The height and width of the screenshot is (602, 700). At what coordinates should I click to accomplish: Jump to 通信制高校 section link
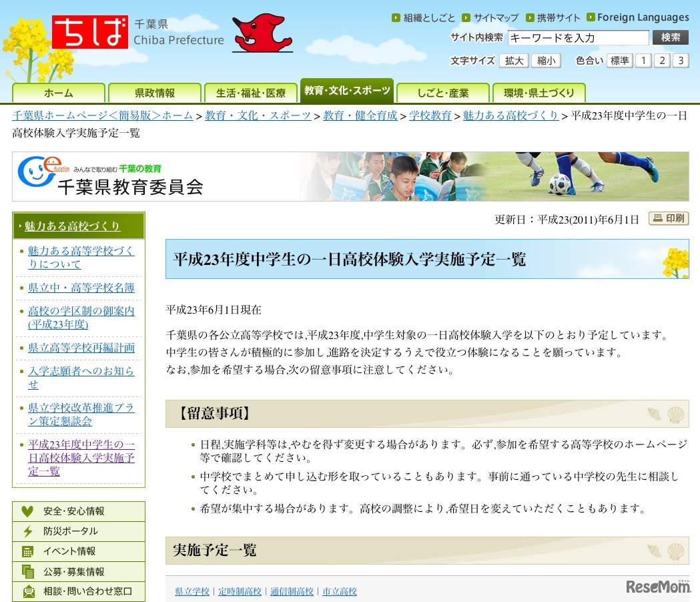[292, 591]
